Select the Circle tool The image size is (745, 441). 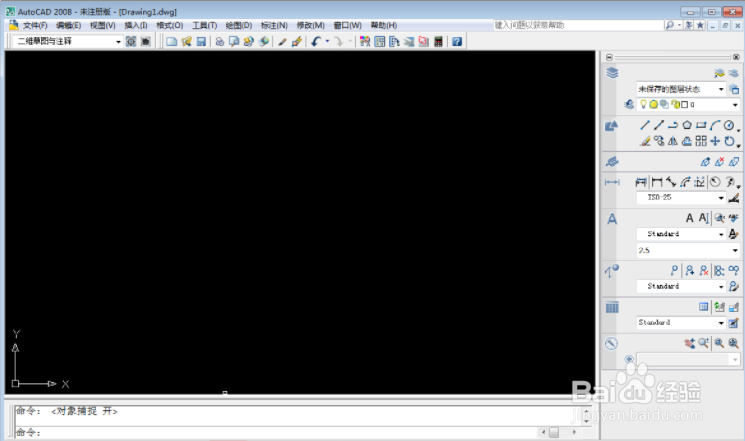point(728,125)
